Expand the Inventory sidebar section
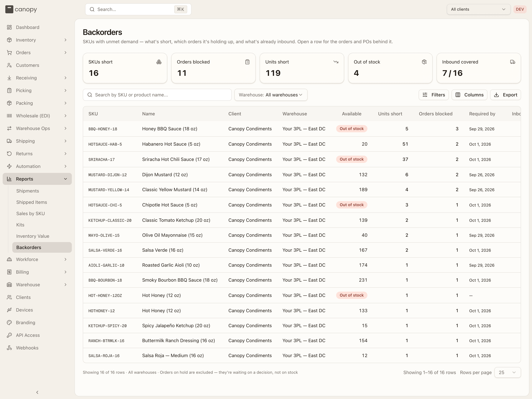This screenshot has width=532, height=399. (x=37, y=40)
